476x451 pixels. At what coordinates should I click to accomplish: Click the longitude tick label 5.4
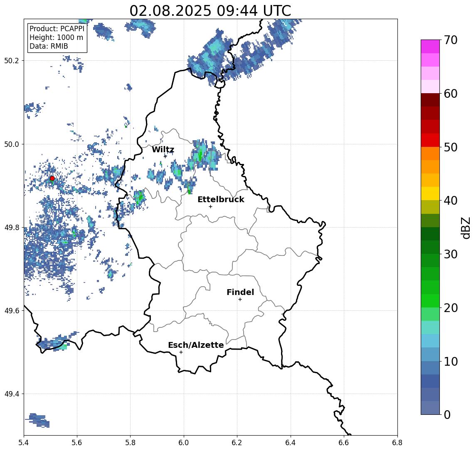[x=24, y=443]
